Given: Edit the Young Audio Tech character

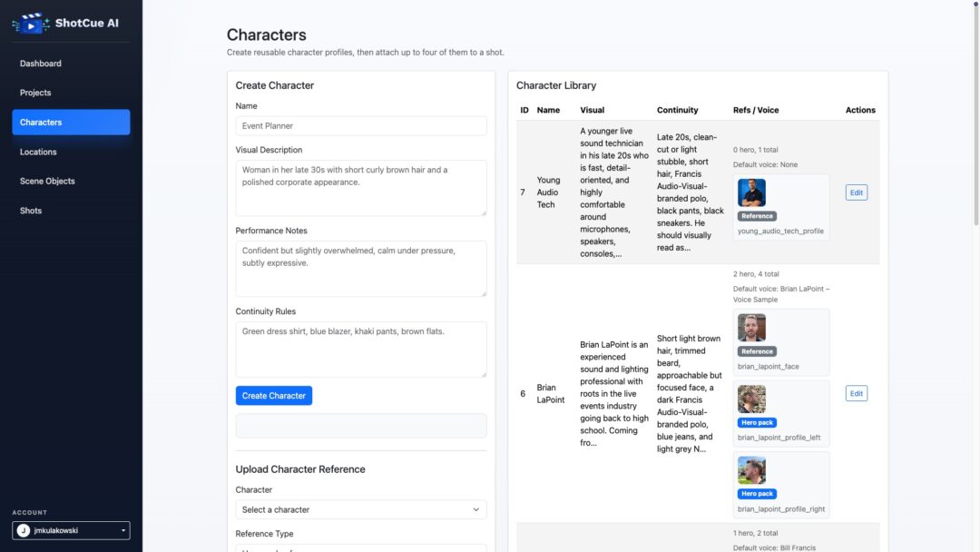Looking at the screenshot, I should click(857, 192).
